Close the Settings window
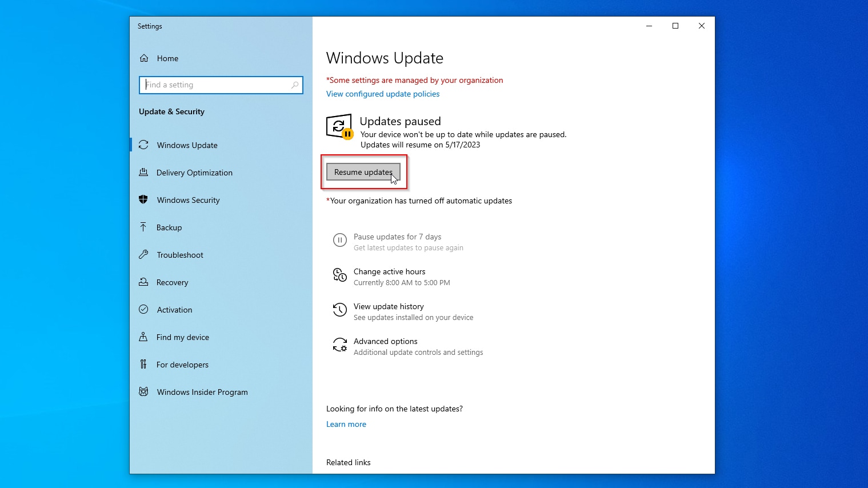The height and width of the screenshot is (488, 868). 702,26
